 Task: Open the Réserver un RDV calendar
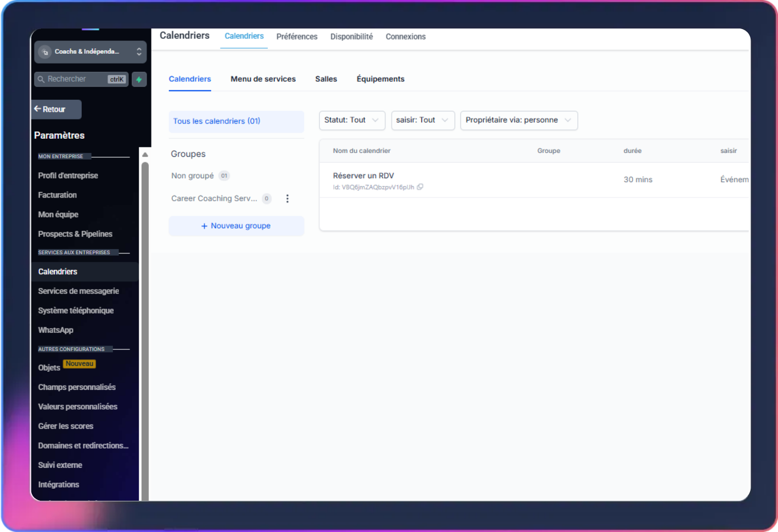[x=363, y=176]
